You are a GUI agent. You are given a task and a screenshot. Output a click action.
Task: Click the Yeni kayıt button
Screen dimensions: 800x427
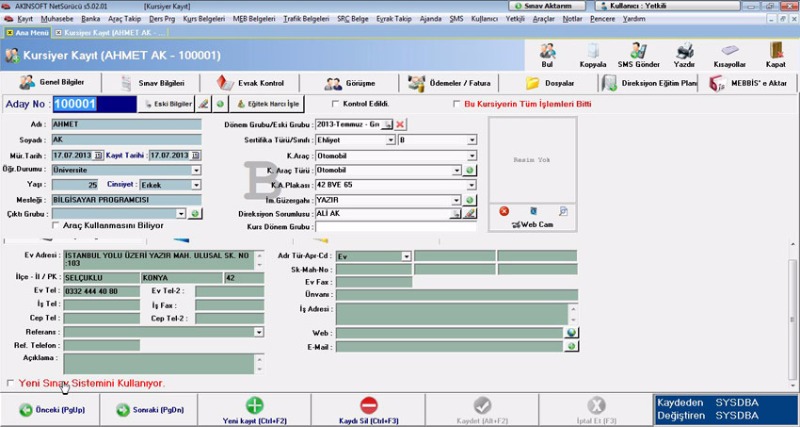coord(254,408)
